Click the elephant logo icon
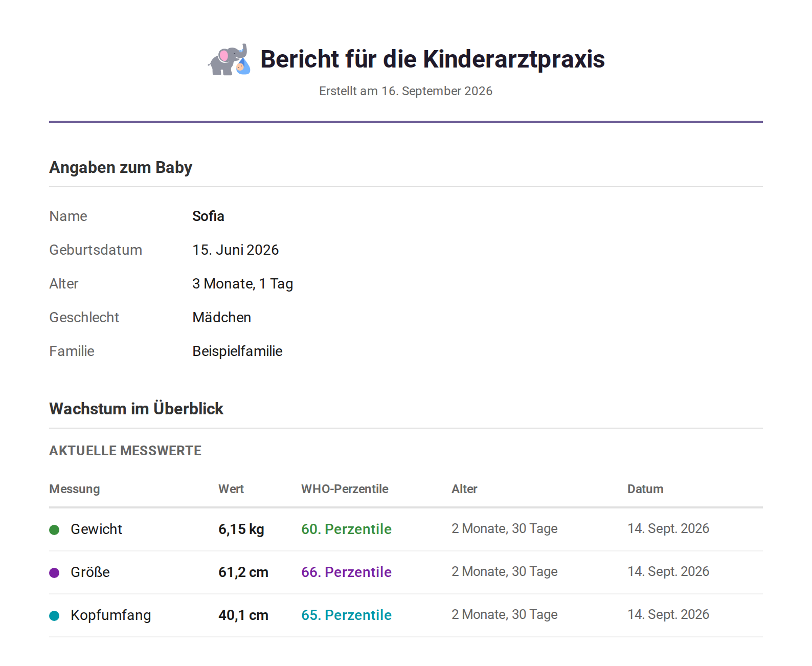This screenshot has width=812, height=666. point(229,59)
